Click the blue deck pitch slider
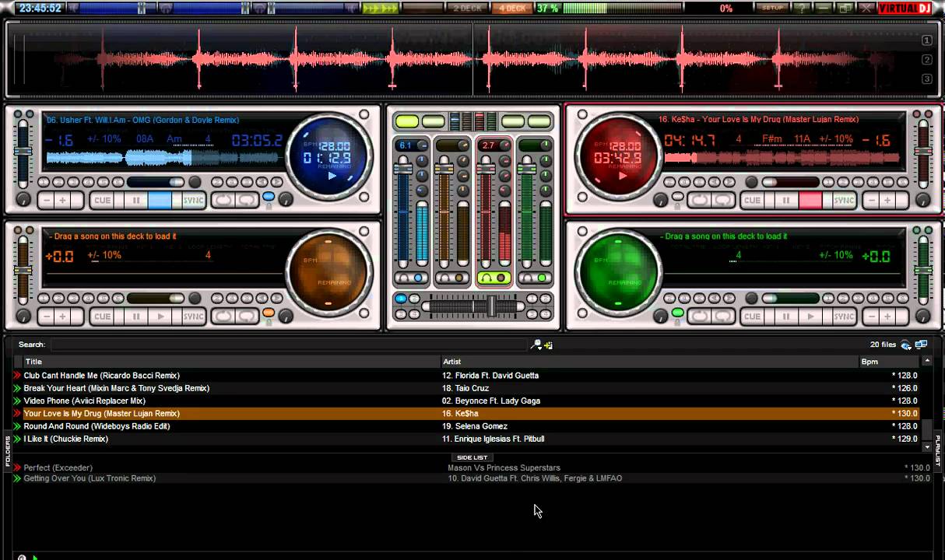Screen dimensions: 945x560 [x=23, y=151]
